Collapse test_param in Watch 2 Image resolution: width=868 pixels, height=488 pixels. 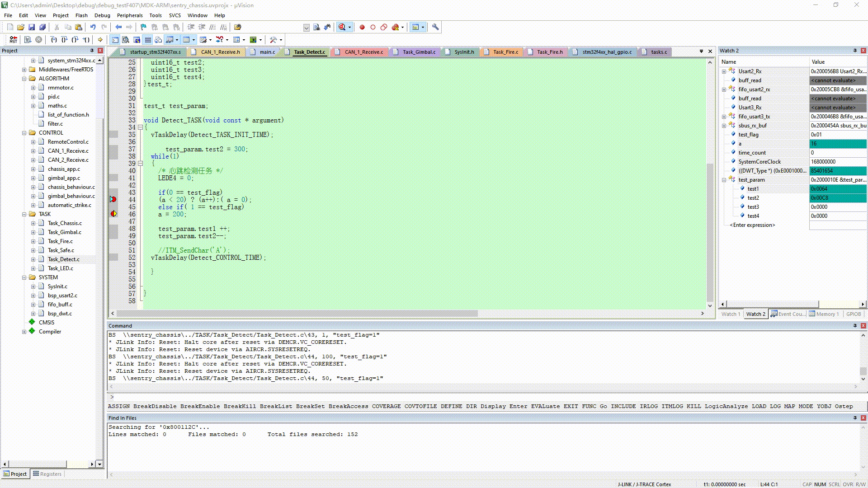pyautogui.click(x=724, y=180)
